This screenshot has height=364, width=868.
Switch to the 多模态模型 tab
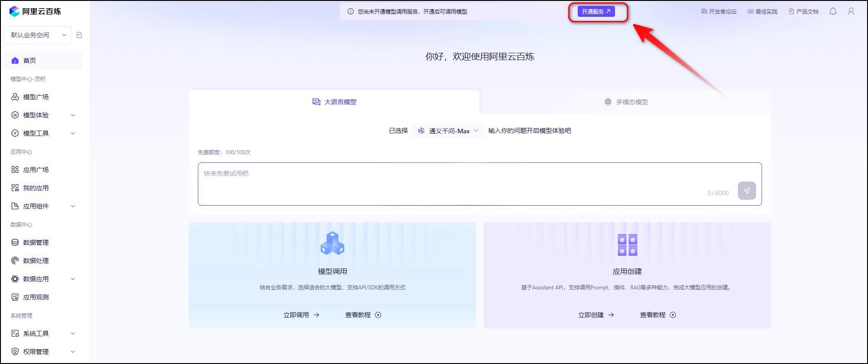626,102
